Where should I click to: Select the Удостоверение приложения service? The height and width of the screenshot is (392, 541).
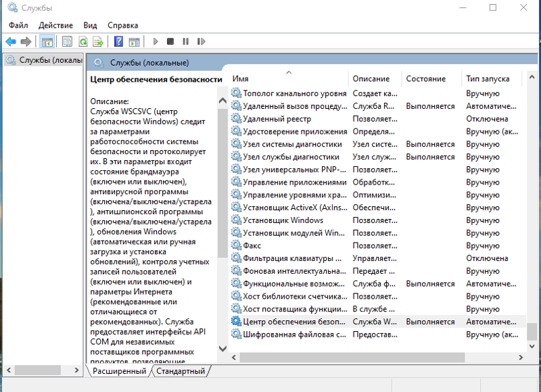tap(379, 131)
